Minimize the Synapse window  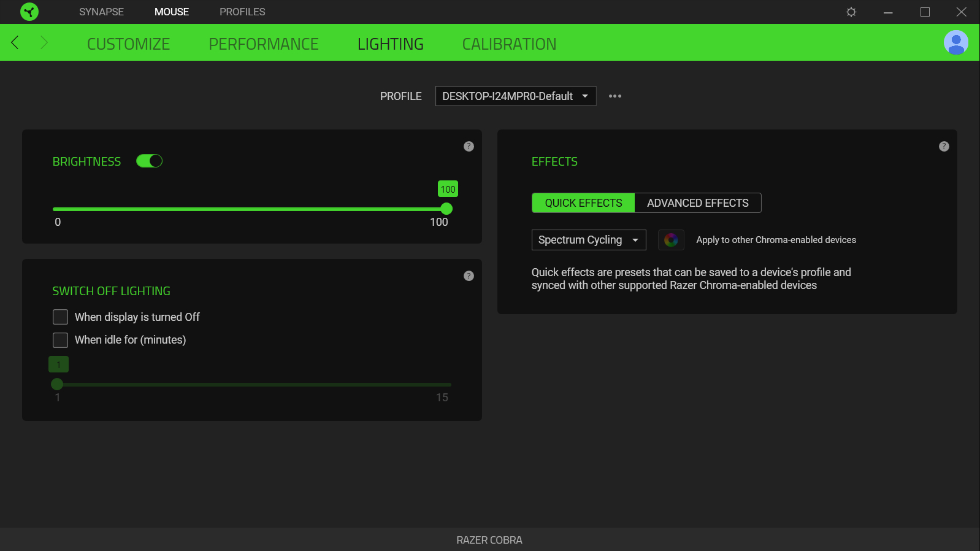coord(888,12)
